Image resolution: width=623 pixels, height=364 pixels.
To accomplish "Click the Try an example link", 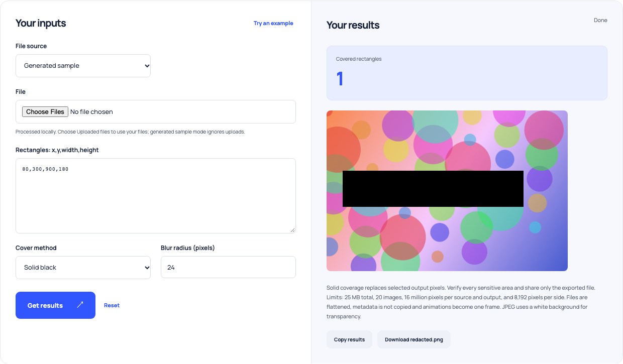I will tap(273, 23).
